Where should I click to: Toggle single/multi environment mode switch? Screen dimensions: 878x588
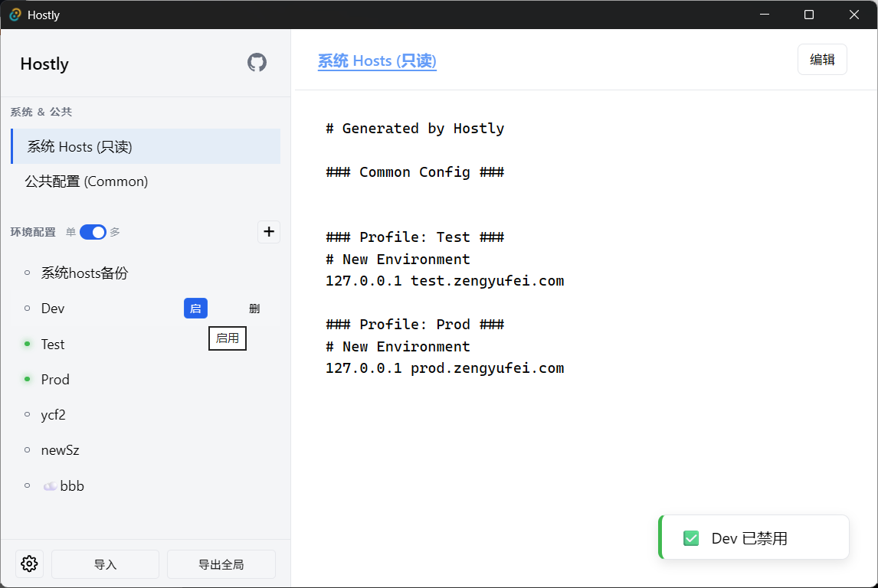click(x=93, y=232)
